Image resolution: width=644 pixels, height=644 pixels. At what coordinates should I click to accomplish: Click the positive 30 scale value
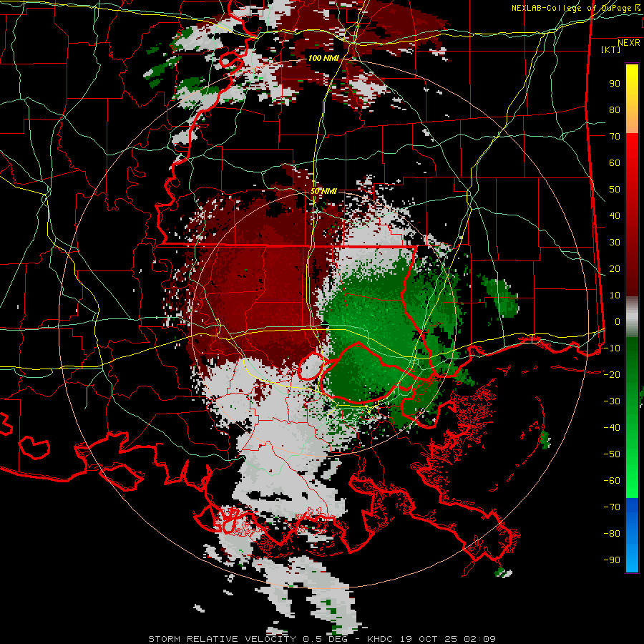(x=615, y=243)
